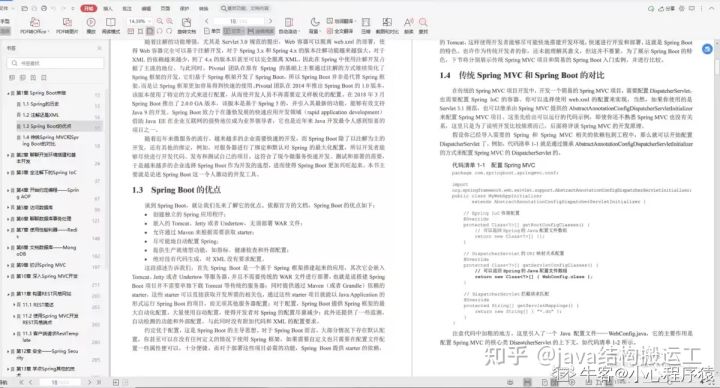Toggle the highlighted fit page view icon

(x=150, y=31)
